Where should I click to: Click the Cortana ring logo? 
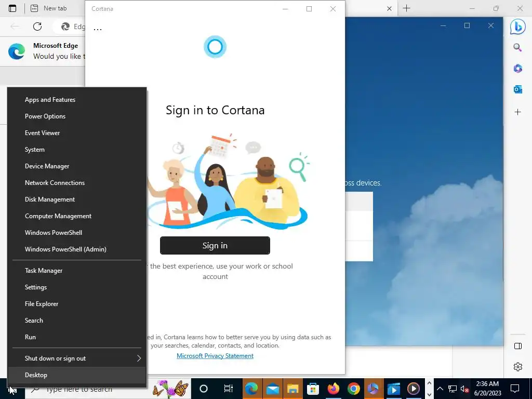pyautogui.click(x=215, y=47)
